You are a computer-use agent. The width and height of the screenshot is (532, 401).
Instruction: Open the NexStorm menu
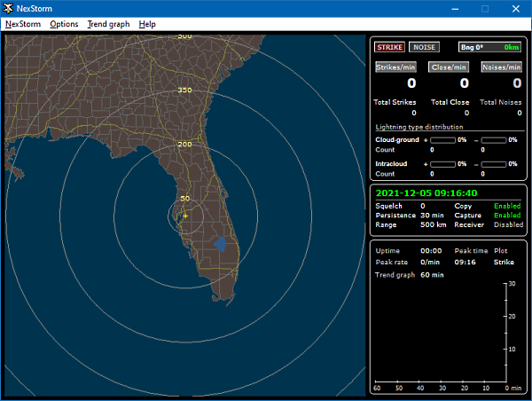[23, 24]
